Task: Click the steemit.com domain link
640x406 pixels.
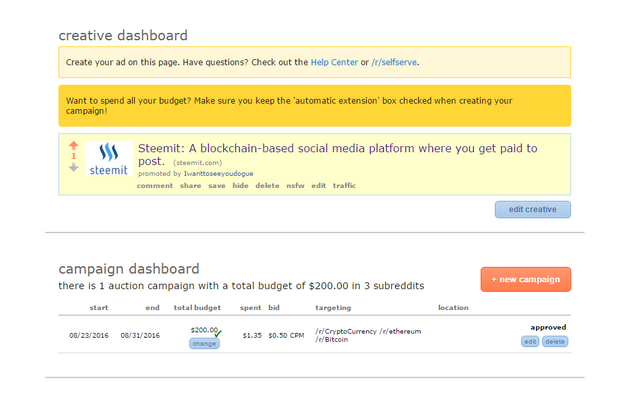Action: (x=198, y=163)
